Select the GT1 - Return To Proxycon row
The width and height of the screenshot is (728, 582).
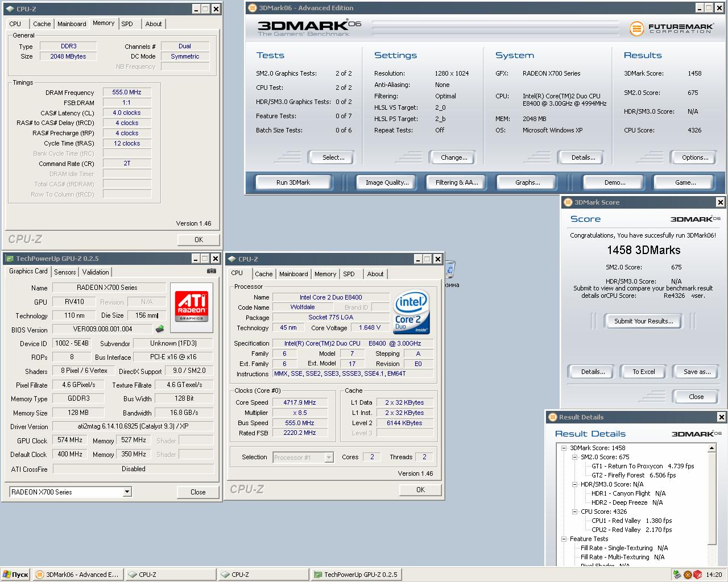pos(643,466)
